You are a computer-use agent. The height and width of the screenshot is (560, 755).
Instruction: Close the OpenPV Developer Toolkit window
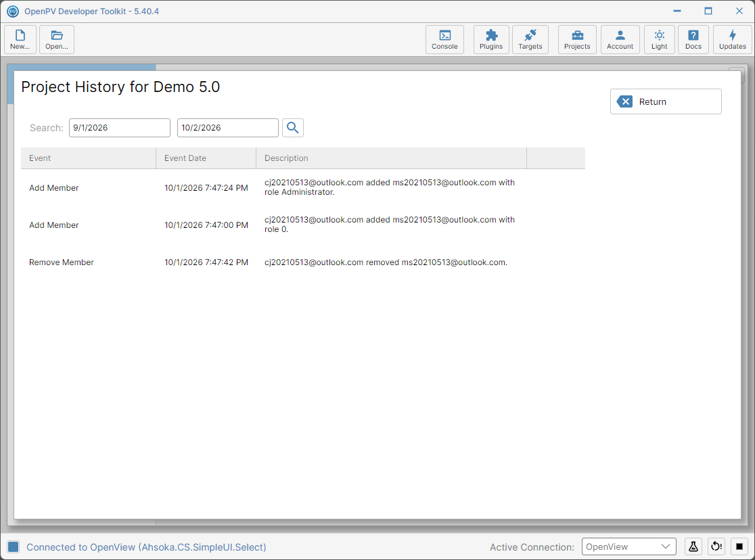click(x=739, y=11)
